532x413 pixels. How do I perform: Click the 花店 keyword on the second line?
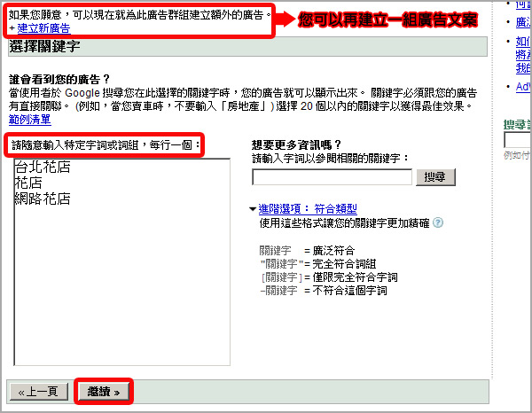[x=28, y=183]
